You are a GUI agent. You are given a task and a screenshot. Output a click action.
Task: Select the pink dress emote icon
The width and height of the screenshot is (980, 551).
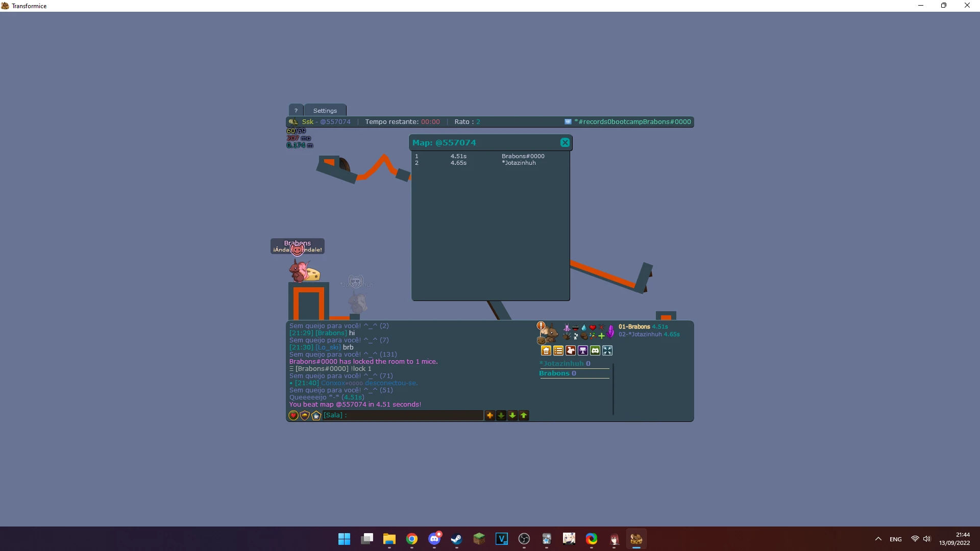coord(567,328)
